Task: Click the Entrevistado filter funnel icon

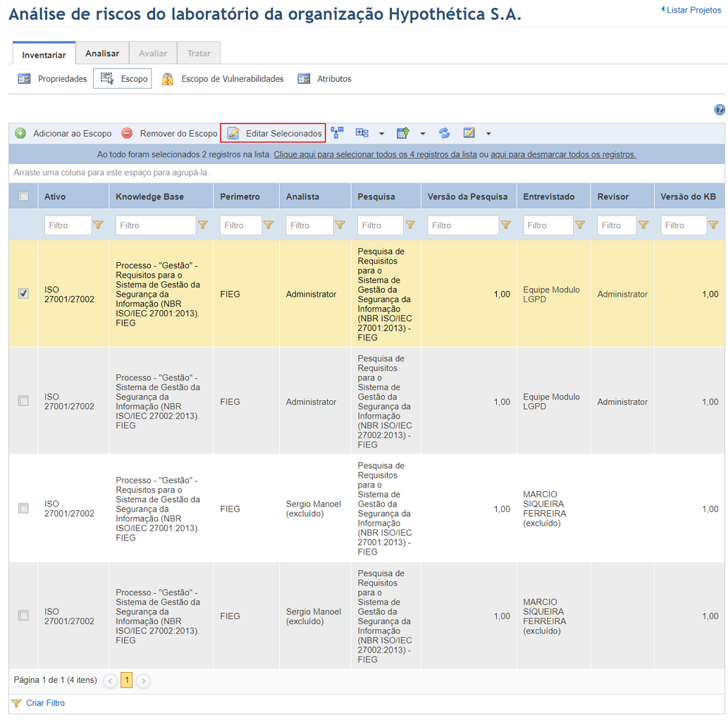Action: [x=580, y=225]
